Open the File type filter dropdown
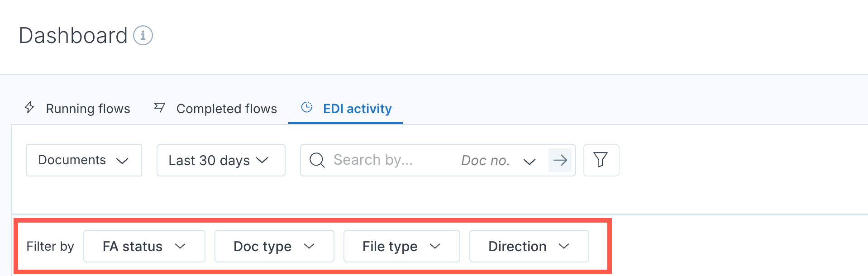The image size is (868, 276). [402, 246]
